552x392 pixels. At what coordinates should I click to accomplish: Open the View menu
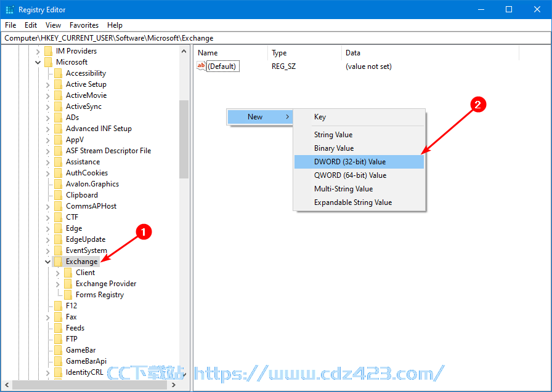click(53, 25)
